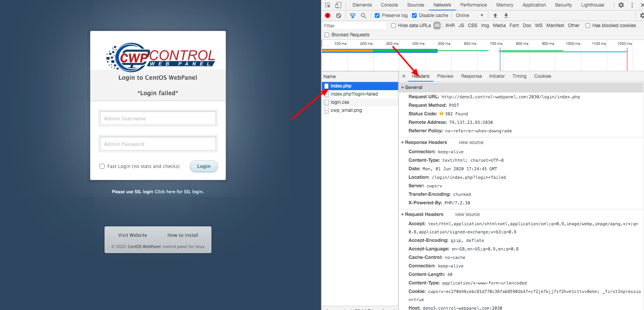Show the Timing tab

tap(519, 76)
